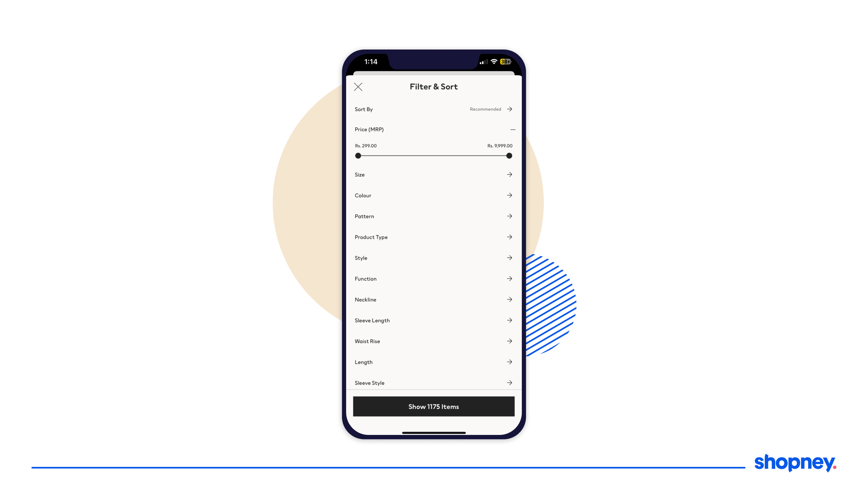The width and height of the screenshot is (868, 489).
Task: Click the Colour filter arrow icon
Action: pos(509,195)
